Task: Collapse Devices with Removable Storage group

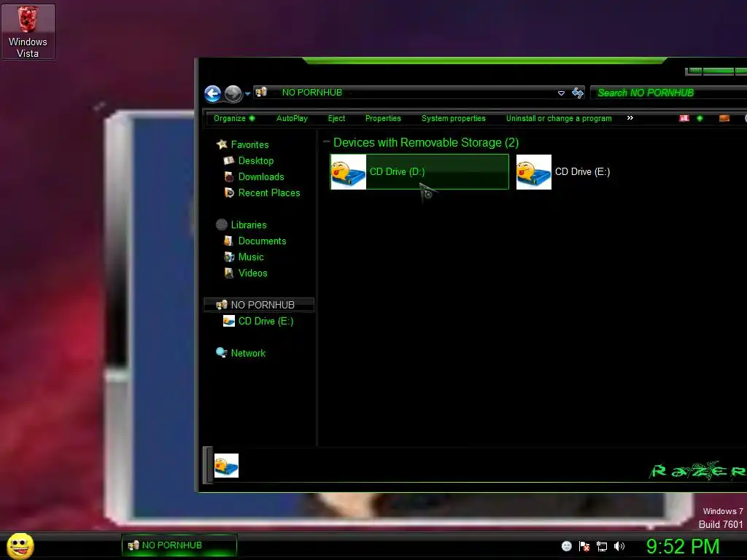Action: [x=326, y=141]
